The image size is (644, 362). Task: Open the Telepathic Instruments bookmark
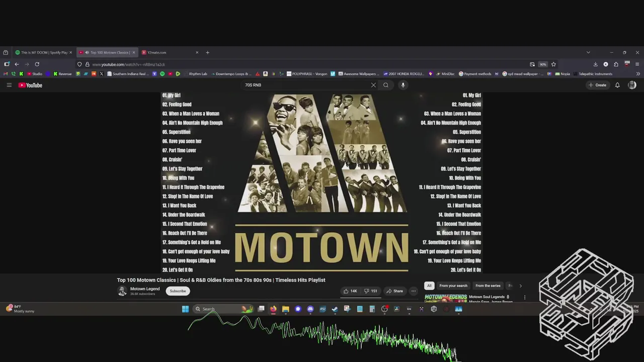tap(592, 74)
